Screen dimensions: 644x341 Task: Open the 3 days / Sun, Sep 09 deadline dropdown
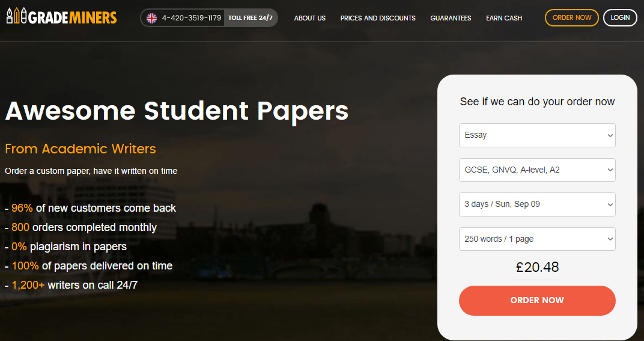tap(537, 204)
